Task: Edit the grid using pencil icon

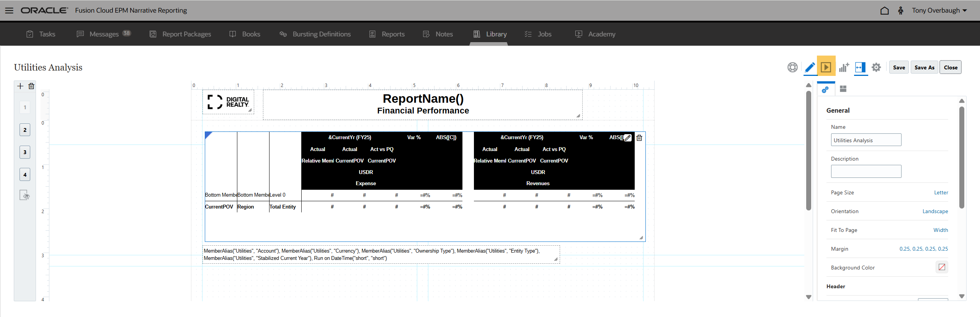Action: [x=627, y=138]
